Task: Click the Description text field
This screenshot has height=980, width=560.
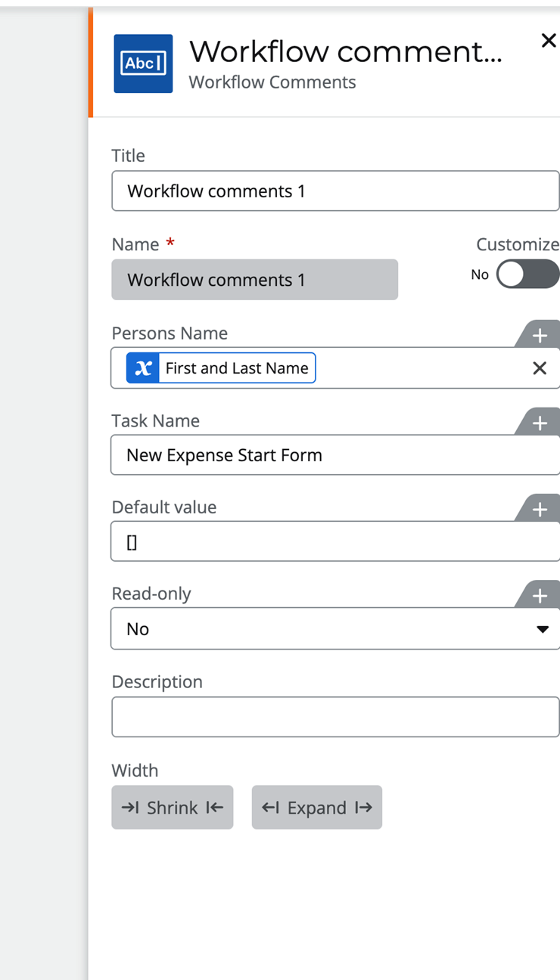Action: (334, 717)
